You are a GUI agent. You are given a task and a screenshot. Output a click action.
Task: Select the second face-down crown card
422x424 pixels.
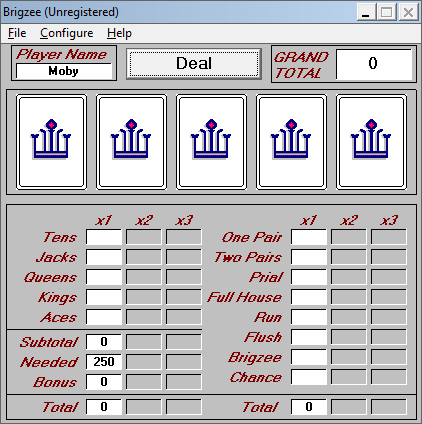pyautogui.click(x=131, y=142)
